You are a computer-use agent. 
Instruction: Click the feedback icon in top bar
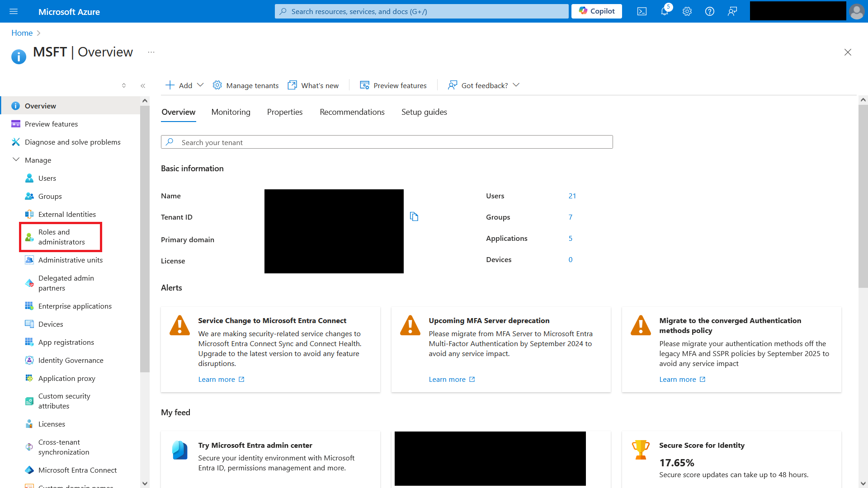coord(732,11)
